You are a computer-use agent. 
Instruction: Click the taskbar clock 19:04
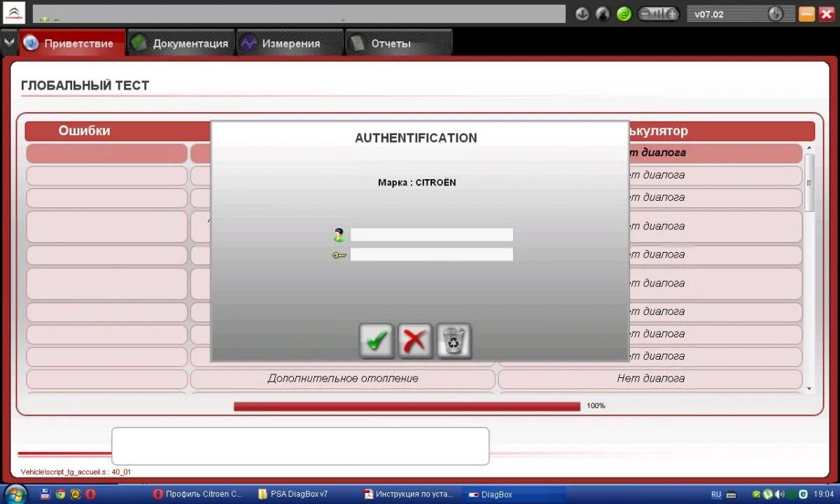tap(824, 494)
